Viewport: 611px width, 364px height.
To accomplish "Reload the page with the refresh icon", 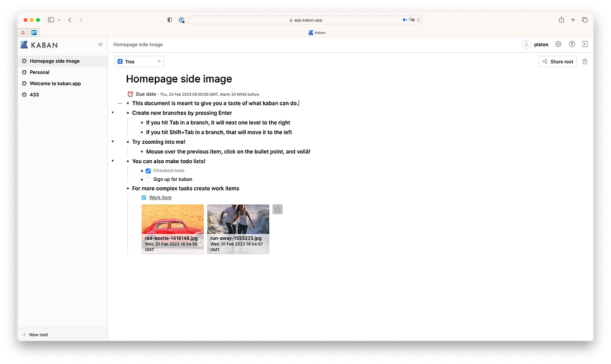I will [419, 20].
